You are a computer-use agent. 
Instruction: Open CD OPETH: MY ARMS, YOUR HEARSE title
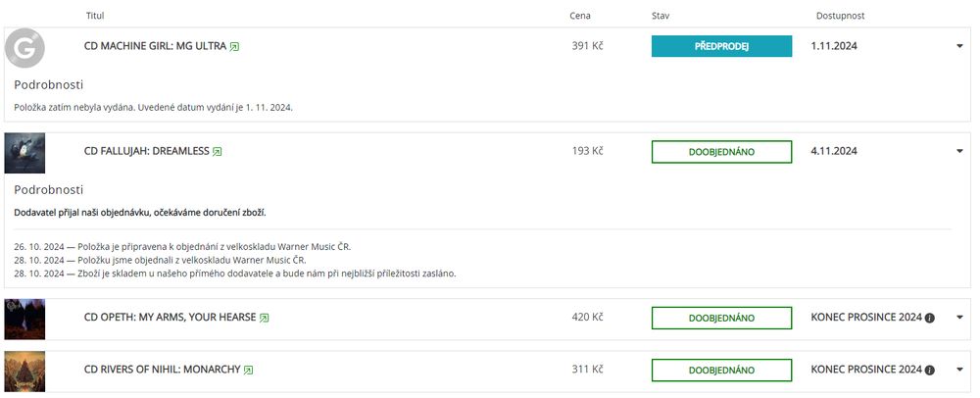(x=170, y=318)
